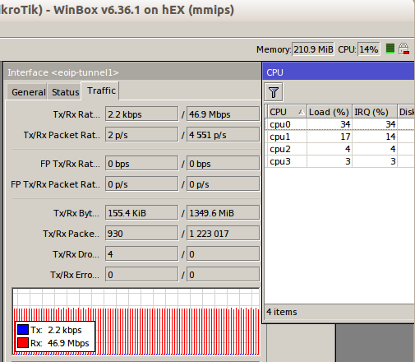Click the padlock session icon
Screen dimensions: 415x362
click(x=404, y=49)
